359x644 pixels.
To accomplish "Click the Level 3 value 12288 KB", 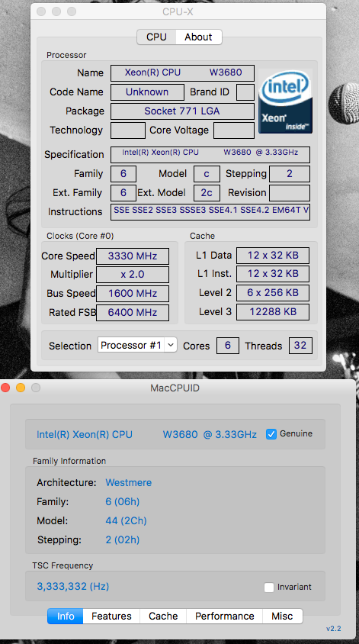I will [x=273, y=312].
